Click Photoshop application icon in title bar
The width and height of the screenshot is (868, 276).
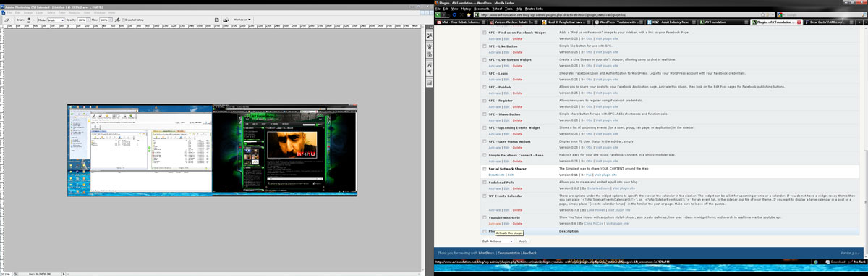pos(3,7)
